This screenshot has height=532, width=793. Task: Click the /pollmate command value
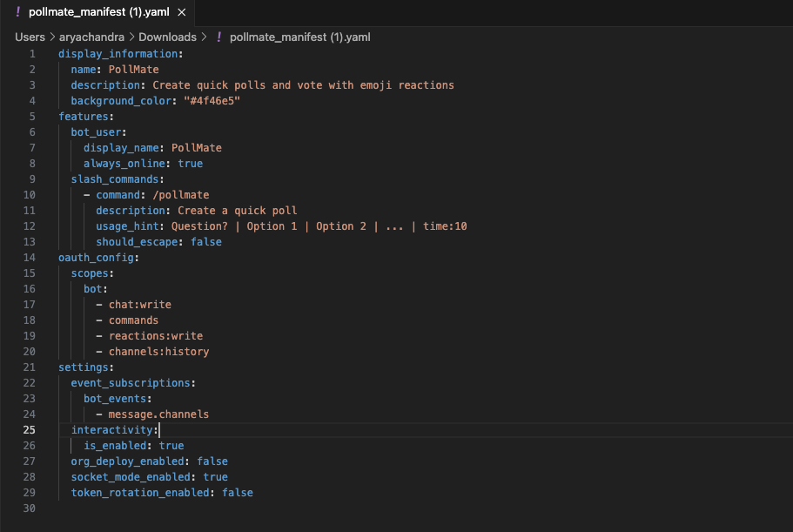point(181,195)
